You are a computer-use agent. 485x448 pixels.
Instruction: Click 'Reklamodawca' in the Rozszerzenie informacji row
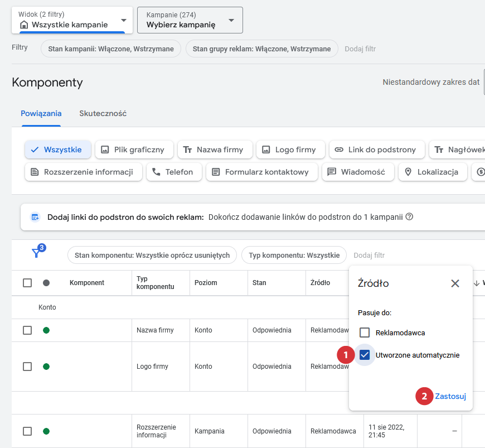pos(333,431)
